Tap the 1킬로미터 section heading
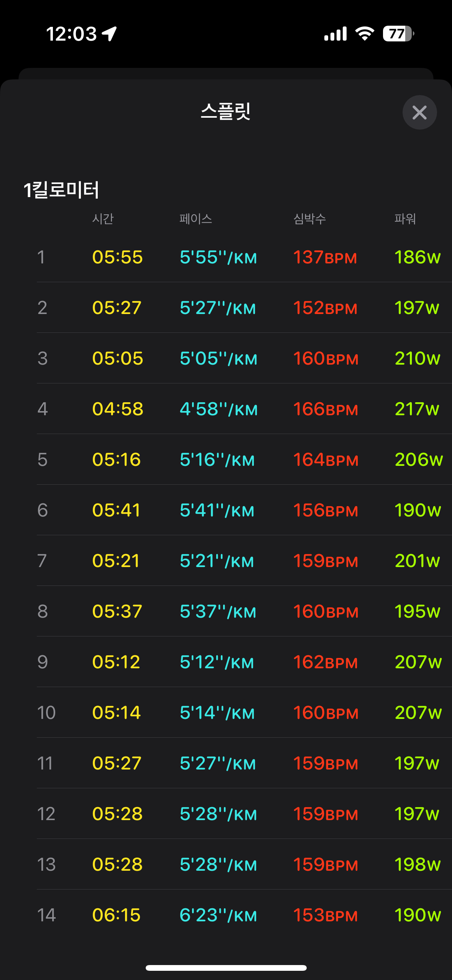The width and height of the screenshot is (452, 980). (61, 190)
